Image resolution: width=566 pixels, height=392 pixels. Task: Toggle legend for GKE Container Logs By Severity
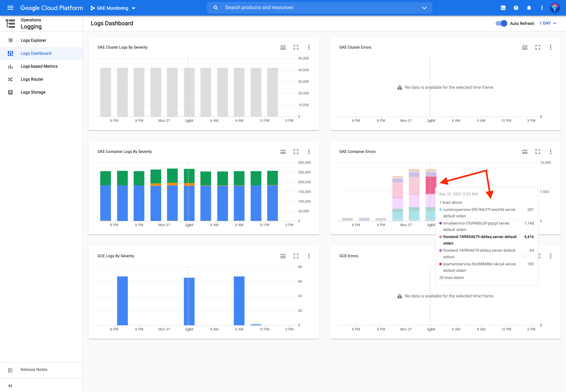pyautogui.click(x=283, y=152)
